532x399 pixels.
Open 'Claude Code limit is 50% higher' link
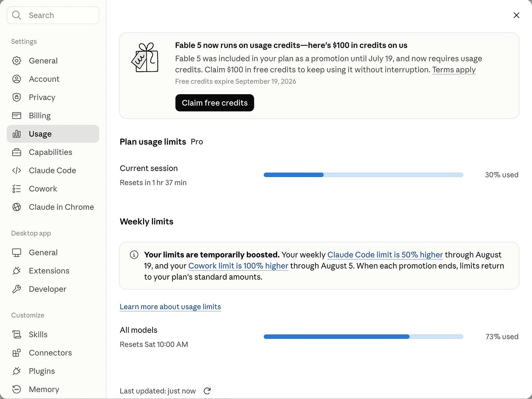(385, 255)
